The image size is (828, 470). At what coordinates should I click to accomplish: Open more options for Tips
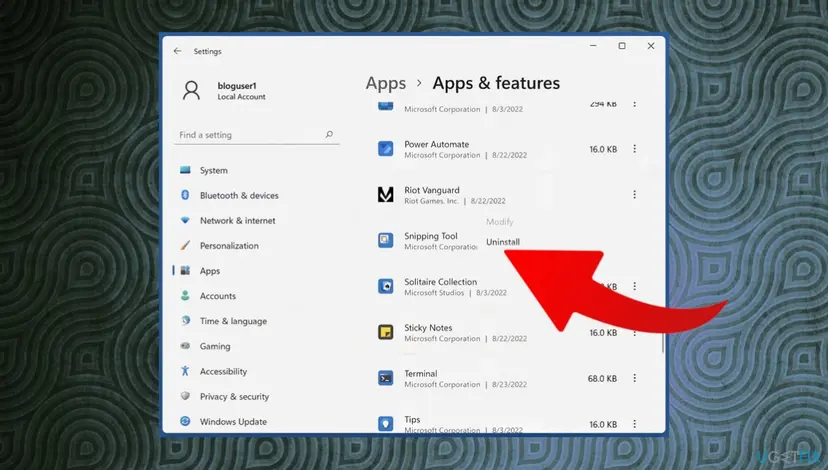(634, 424)
